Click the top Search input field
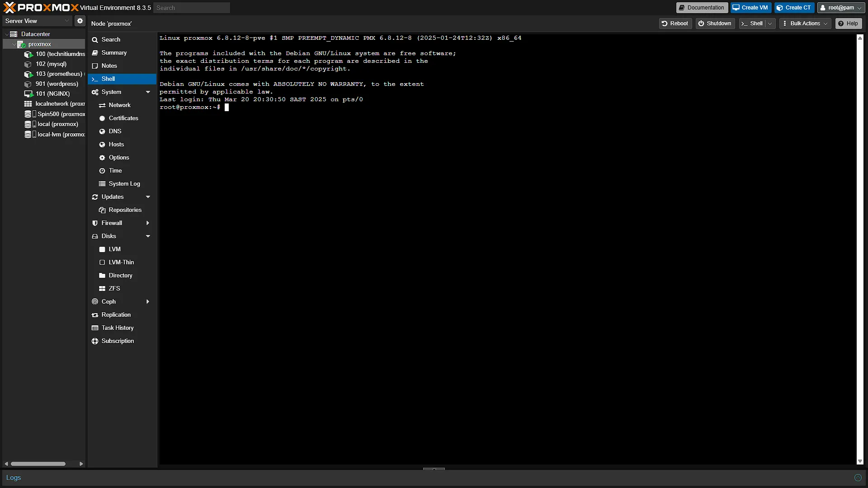 click(x=192, y=8)
